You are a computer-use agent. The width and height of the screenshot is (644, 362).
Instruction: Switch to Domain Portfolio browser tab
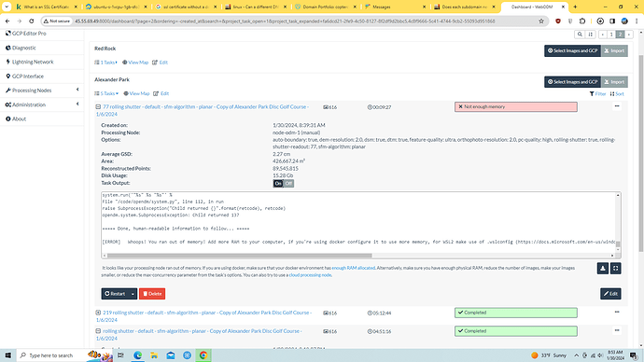[x=327, y=7]
